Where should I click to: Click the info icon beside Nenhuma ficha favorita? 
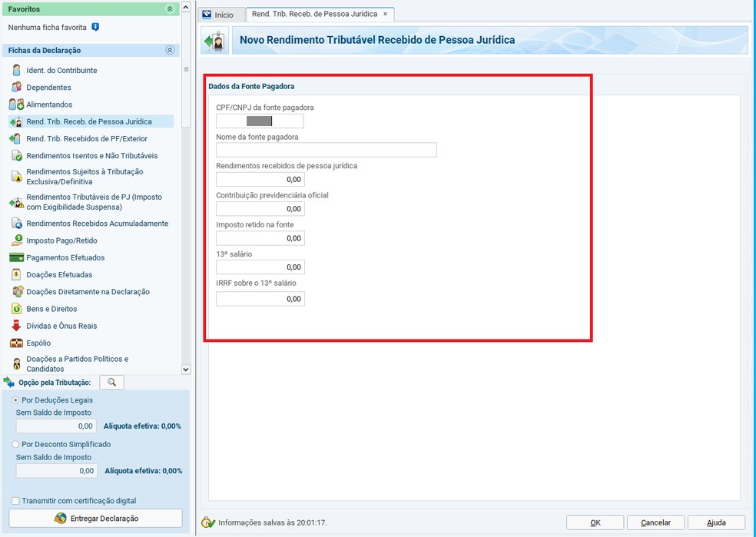(95, 27)
